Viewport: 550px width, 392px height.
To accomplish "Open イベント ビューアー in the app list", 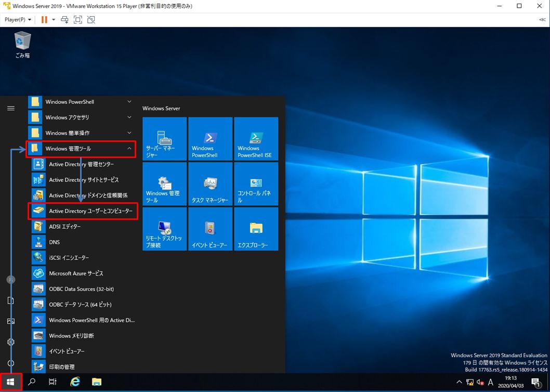I will (x=84, y=351).
